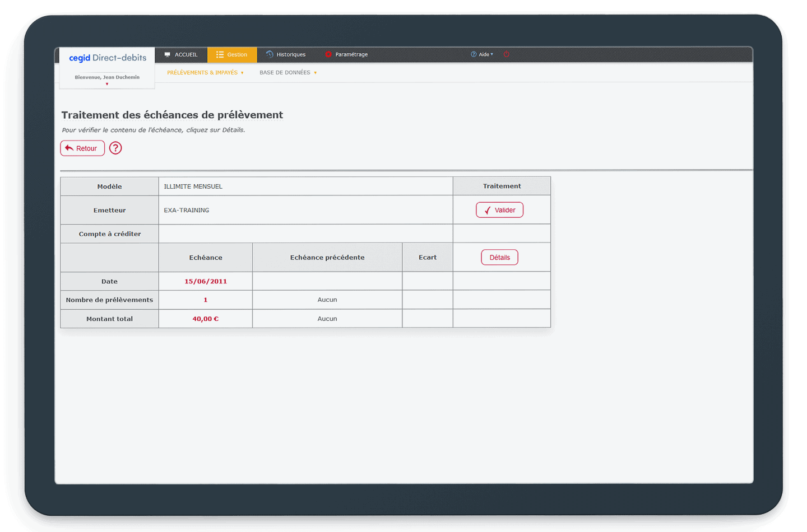807x532 pixels.
Task: Open the ACCUEIL home page
Action: click(x=180, y=55)
